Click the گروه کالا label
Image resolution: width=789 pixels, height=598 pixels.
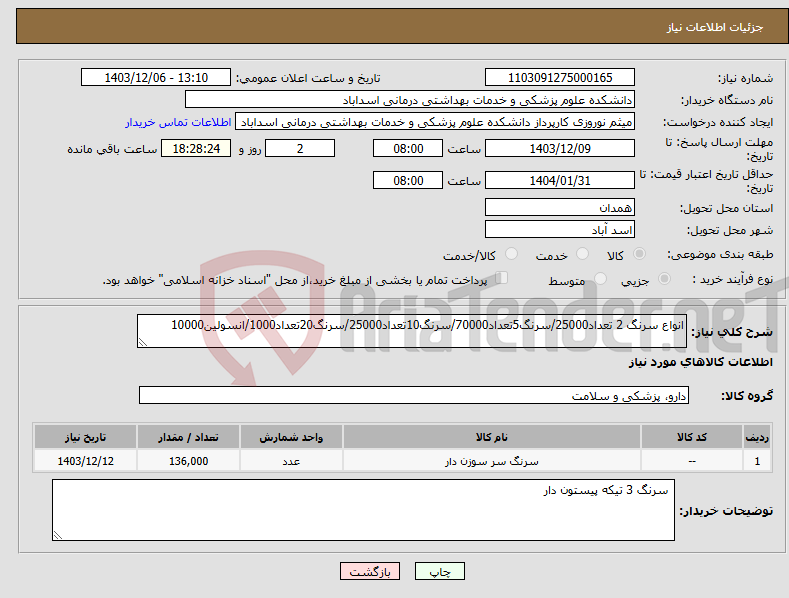[747, 396]
